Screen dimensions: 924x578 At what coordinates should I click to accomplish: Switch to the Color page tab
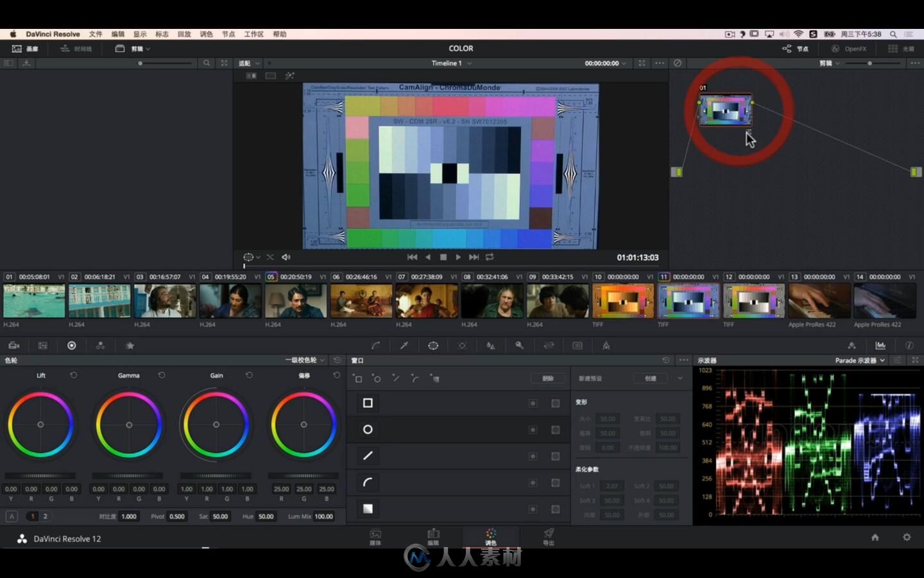(x=491, y=537)
